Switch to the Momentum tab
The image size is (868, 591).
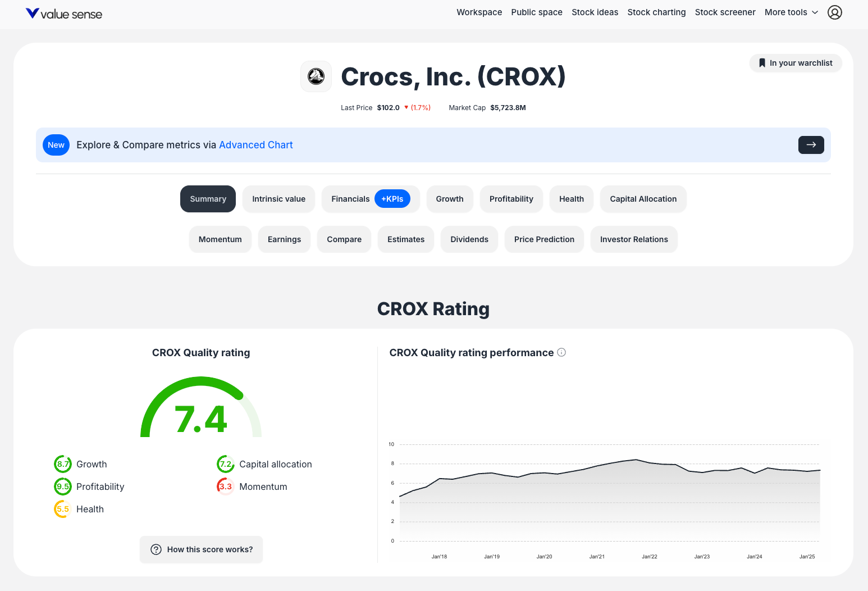(220, 239)
